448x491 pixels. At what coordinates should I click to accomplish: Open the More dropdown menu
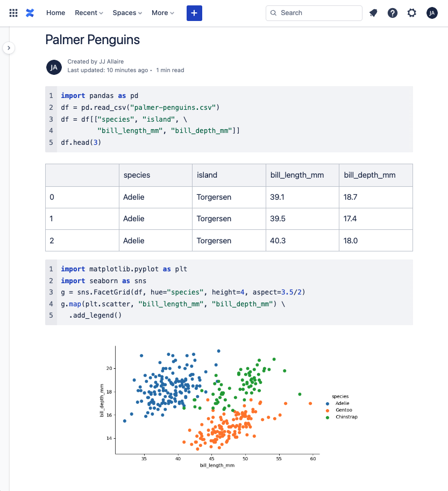[163, 13]
